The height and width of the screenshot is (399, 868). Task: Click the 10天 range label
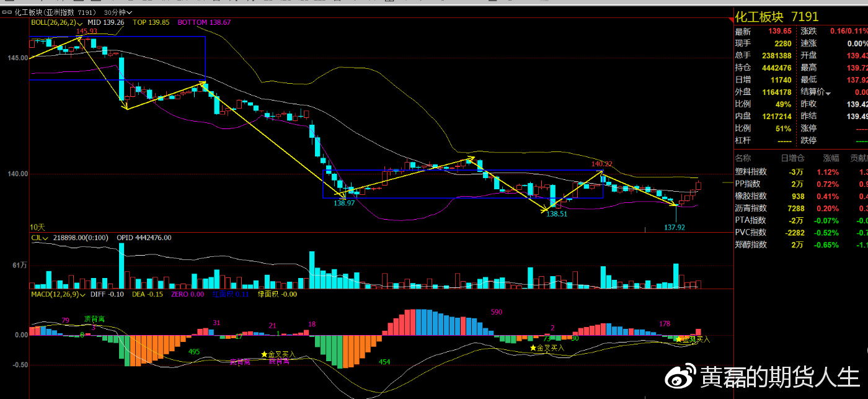(37, 227)
